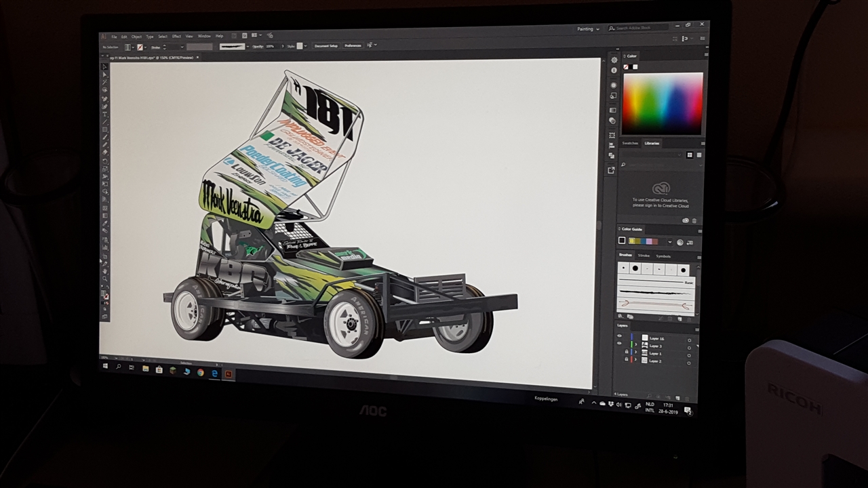The width and height of the screenshot is (868, 488).
Task: Open the Fill color dropdown in control bar
Action: pos(133,47)
